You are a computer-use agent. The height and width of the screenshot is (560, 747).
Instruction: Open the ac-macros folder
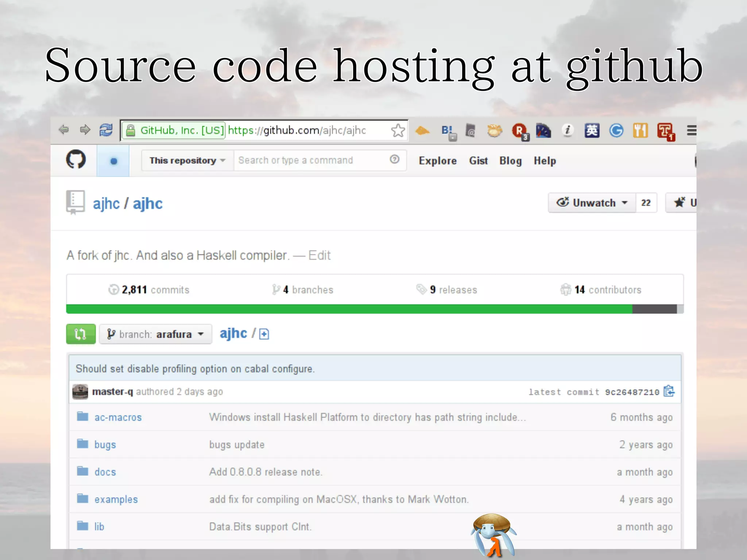118,417
